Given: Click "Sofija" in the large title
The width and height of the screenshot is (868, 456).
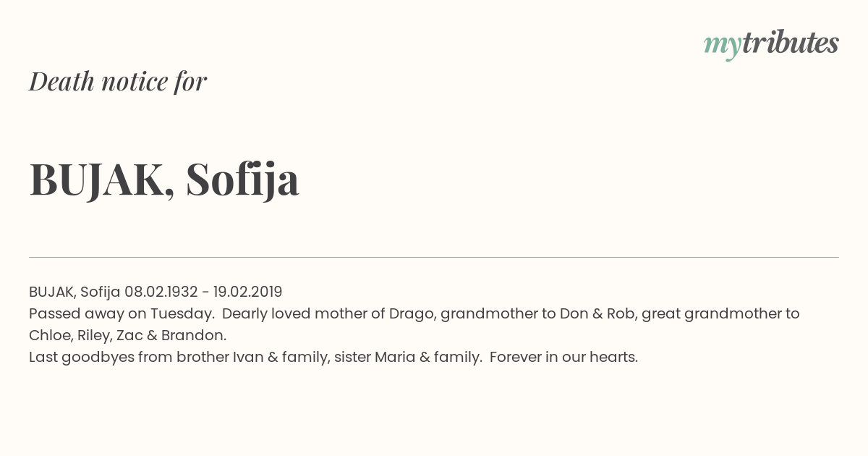Looking at the screenshot, I should click(x=242, y=180).
